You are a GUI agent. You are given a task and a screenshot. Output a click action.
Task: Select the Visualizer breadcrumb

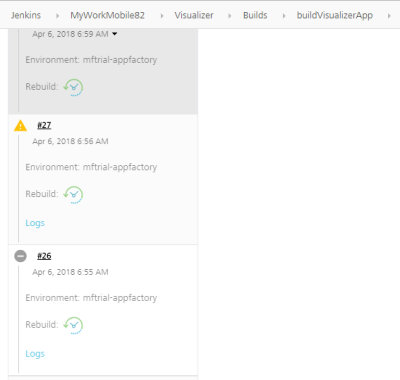click(194, 15)
